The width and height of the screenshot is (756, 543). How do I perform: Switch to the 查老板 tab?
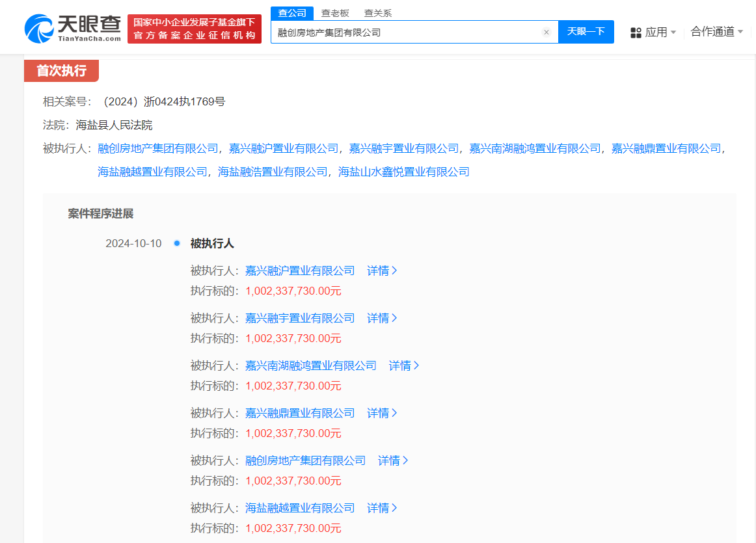(335, 14)
